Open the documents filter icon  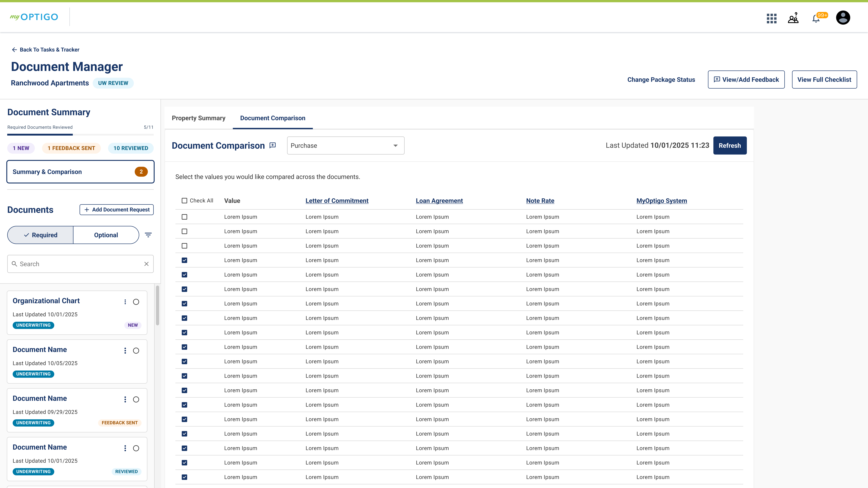tap(148, 235)
